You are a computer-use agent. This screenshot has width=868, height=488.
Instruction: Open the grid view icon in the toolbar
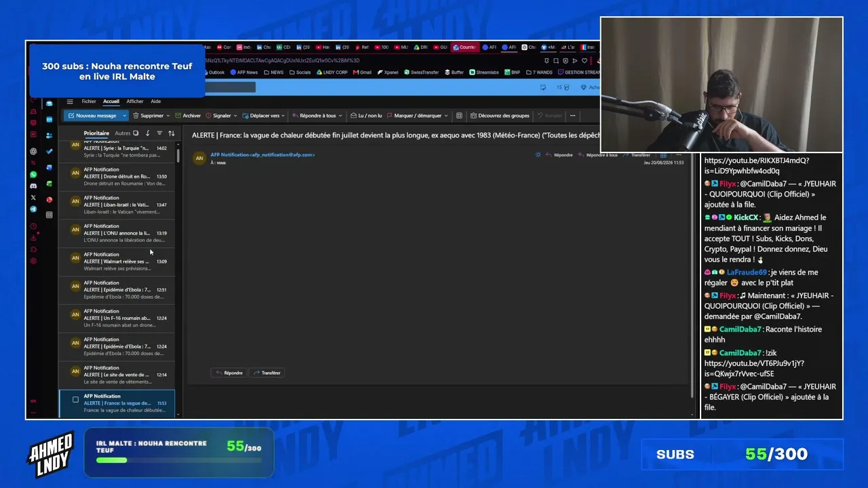(459, 116)
